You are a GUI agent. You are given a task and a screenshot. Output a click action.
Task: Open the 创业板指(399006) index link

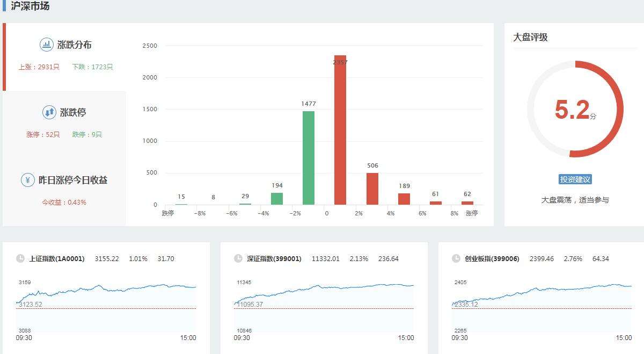[492, 259]
